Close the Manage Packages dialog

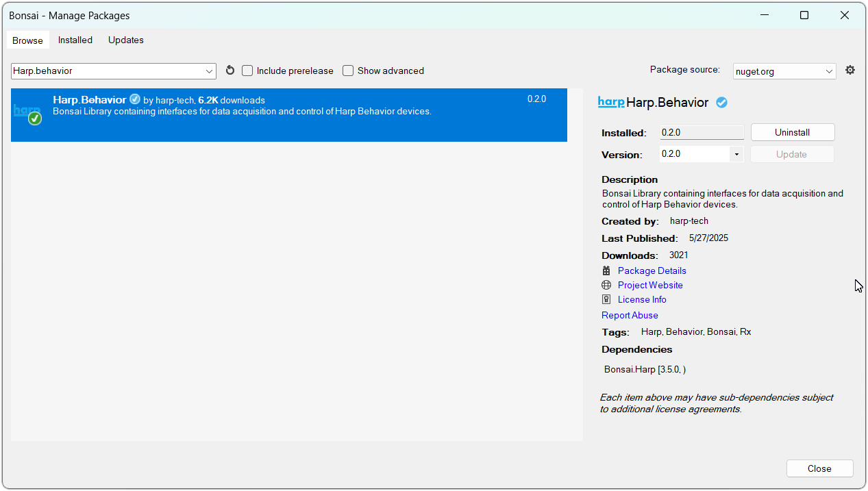click(820, 468)
